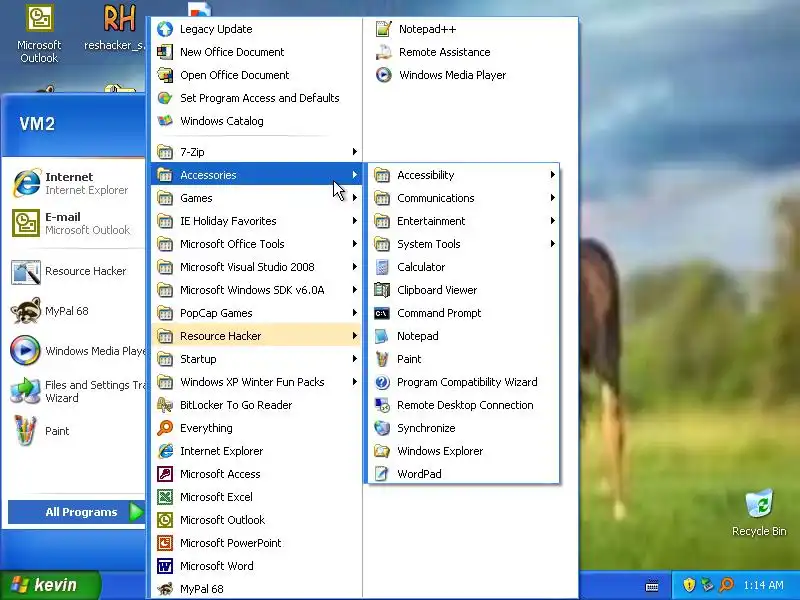Screen dimensions: 800x600
Task: Click the Synchronize icon
Action: point(382,428)
